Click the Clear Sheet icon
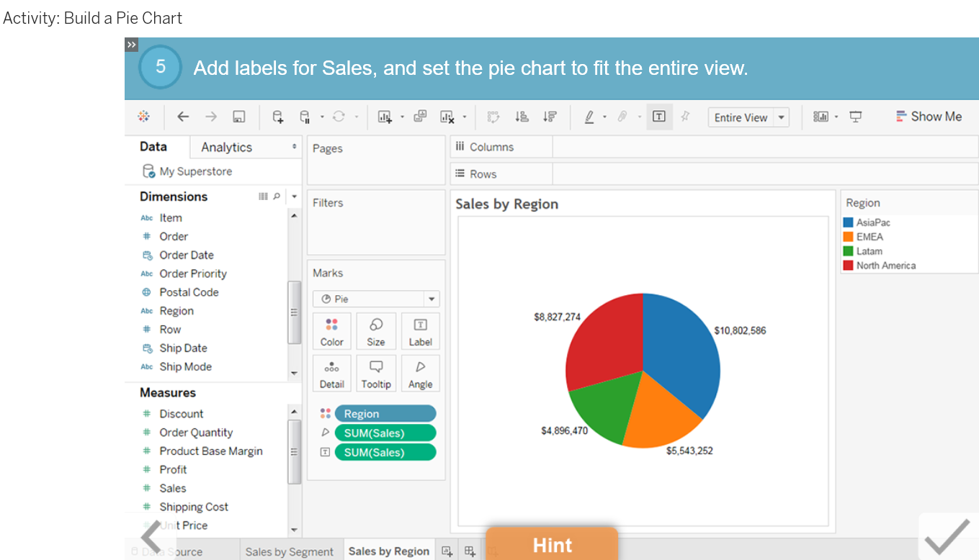Viewport: 979px width, 560px height. (x=447, y=117)
